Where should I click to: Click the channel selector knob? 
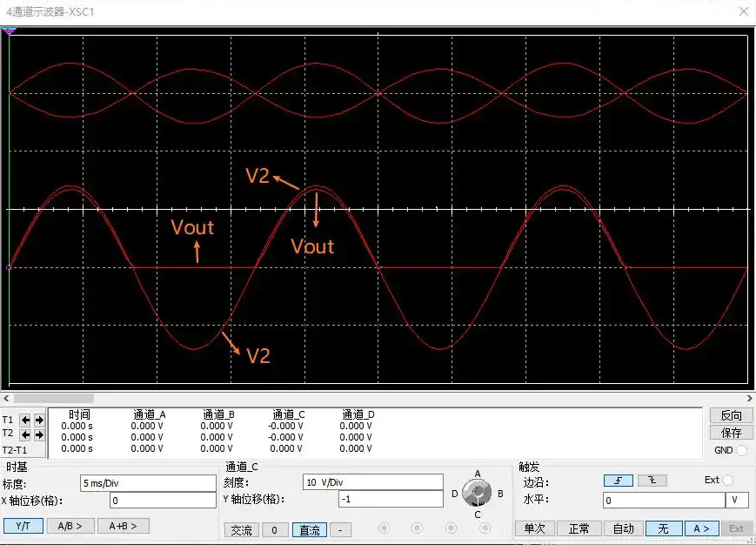[x=477, y=493]
